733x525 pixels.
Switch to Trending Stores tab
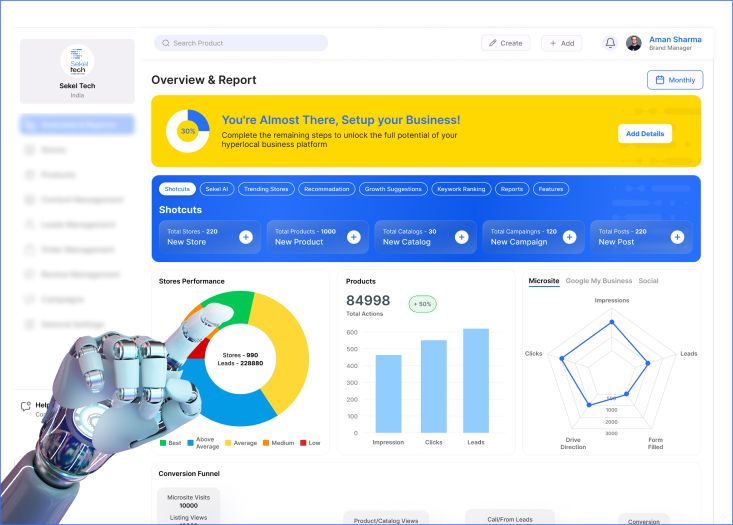[266, 189]
